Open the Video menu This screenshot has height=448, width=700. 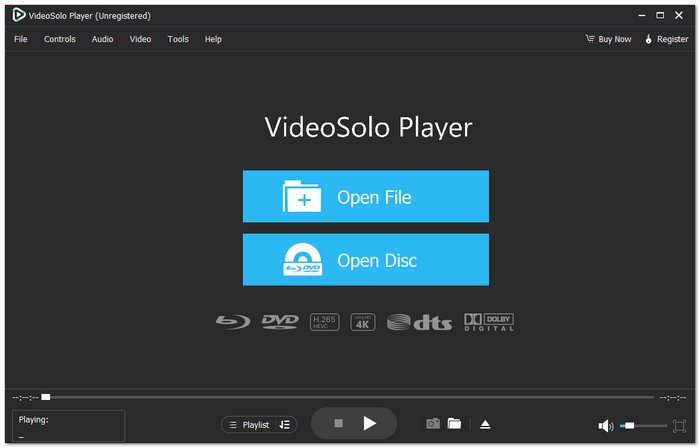point(140,39)
